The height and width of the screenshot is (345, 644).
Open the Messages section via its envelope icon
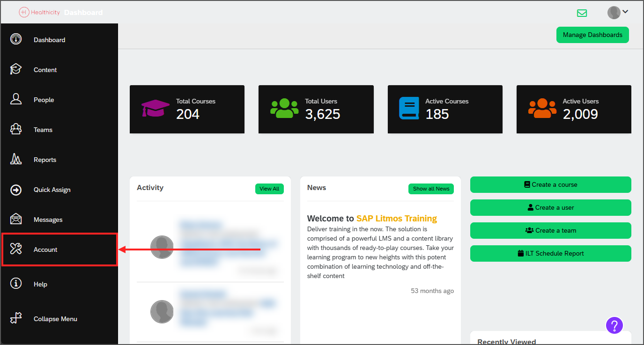click(x=16, y=219)
